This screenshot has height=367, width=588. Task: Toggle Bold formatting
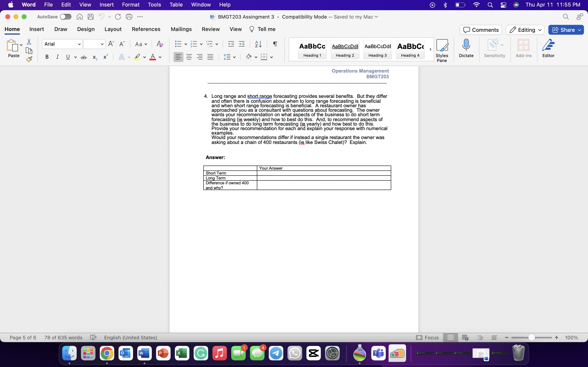[x=47, y=57]
